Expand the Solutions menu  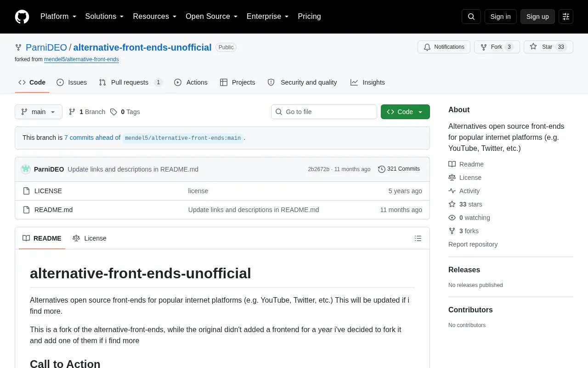click(x=104, y=17)
